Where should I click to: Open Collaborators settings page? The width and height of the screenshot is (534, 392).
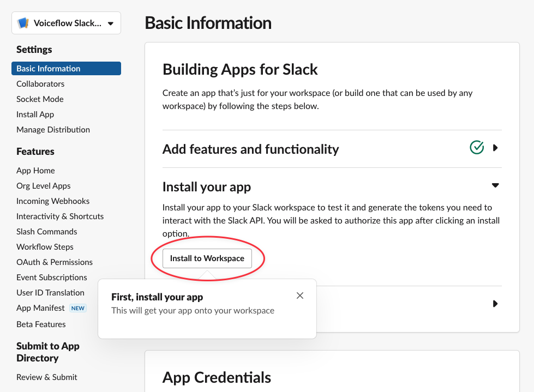[40, 84]
